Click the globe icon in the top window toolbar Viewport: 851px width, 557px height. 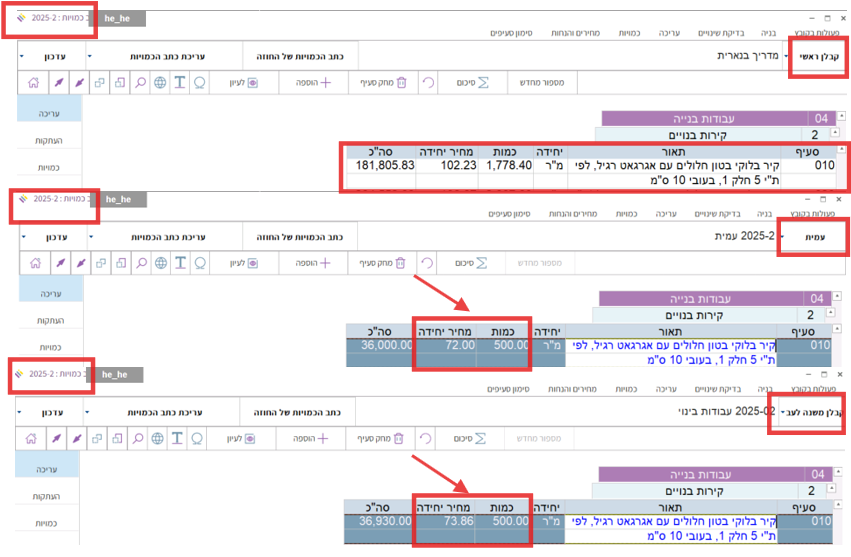coord(160,83)
